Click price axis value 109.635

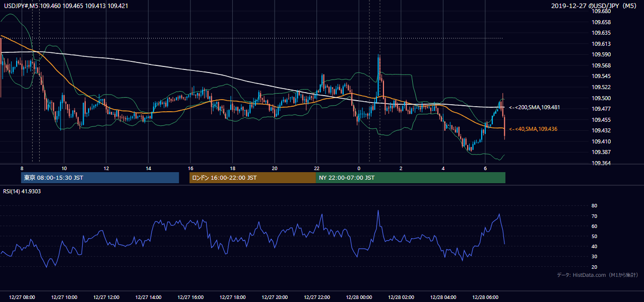point(601,33)
